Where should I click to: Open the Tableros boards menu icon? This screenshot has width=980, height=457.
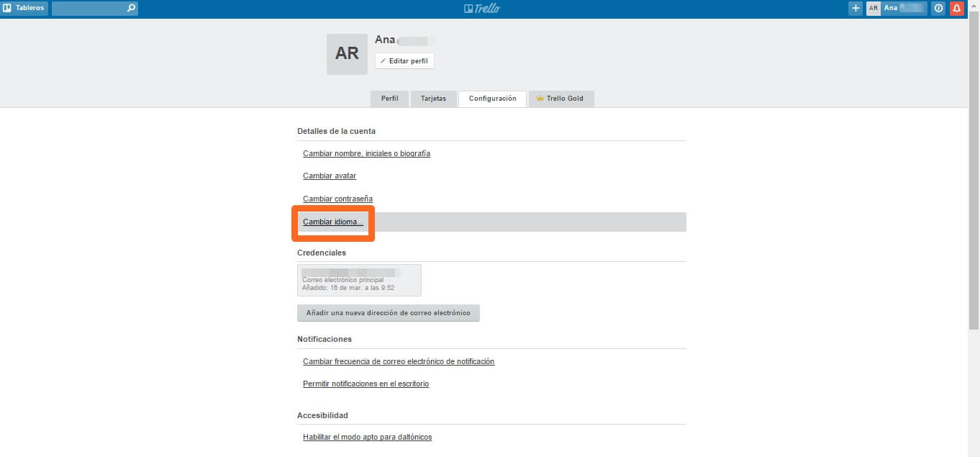tap(24, 8)
